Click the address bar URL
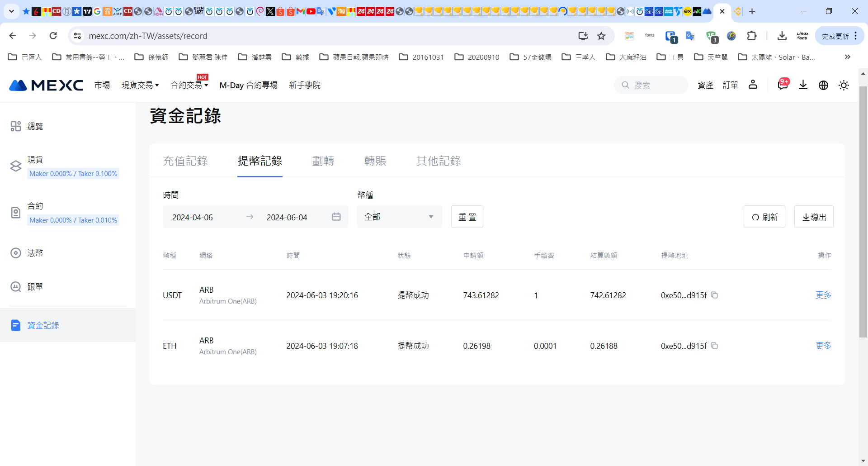Image resolution: width=868 pixels, height=466 pixels. tap(148, 36)
